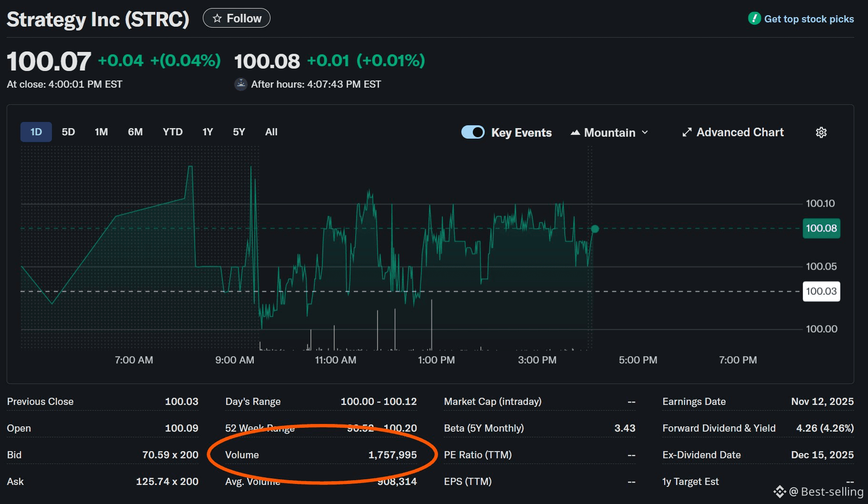Click the 100.03 previous close axis label
This screenshot has height=504, width=868.
(821, 292)
